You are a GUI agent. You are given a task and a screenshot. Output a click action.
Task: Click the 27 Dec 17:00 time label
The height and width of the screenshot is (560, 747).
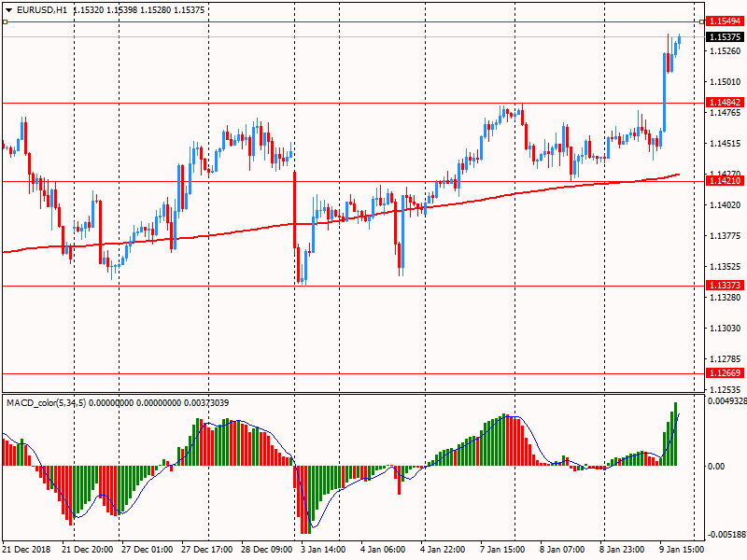(206, 550)
